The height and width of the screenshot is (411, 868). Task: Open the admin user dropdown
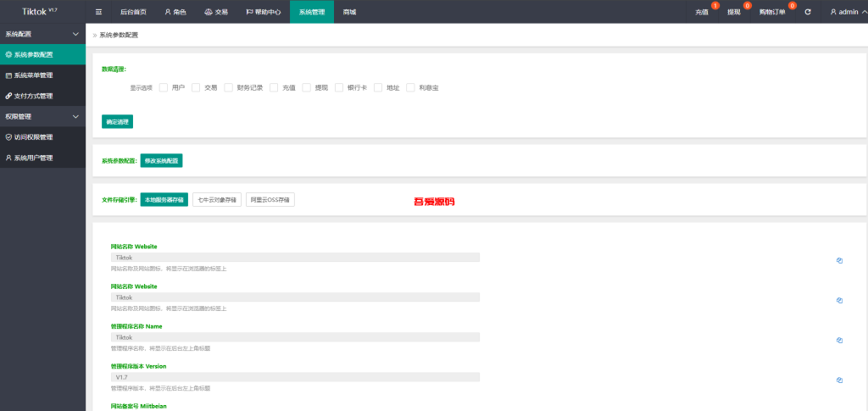tap(848, 12)
